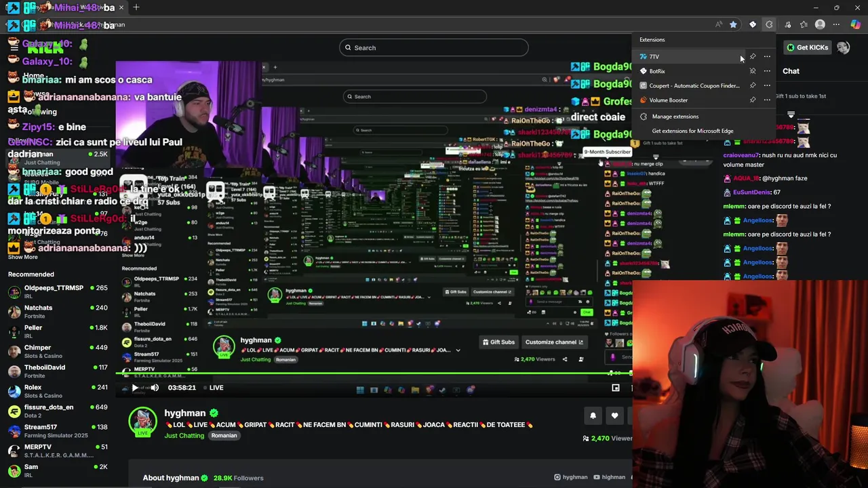This screenshot has height=488, width=868.
Task: Open the media control toolbar icon
Action: click(x=788, y=24)
